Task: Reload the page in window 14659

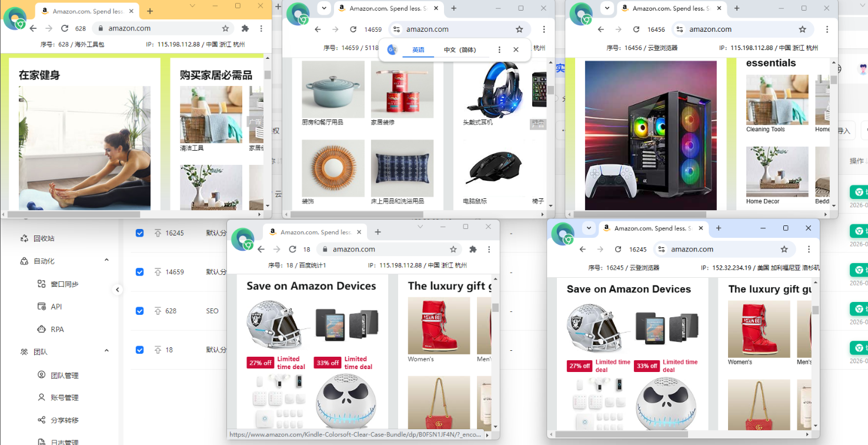Action: [353, 29]
